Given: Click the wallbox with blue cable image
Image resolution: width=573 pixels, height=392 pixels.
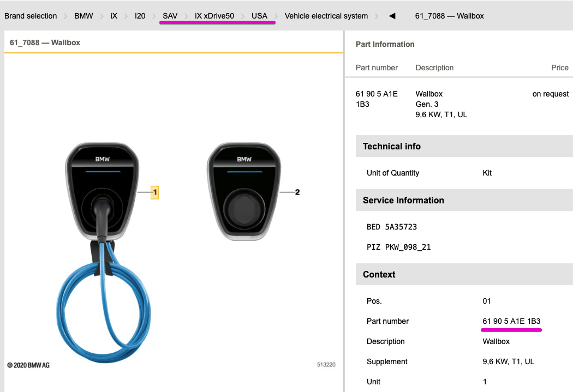Looking at the screenshot, I should tap(103, 252).
